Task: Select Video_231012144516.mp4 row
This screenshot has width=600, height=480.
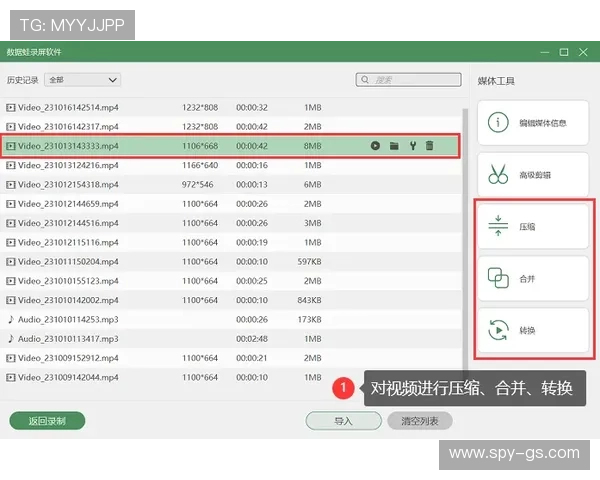Action: pyautogui.click(x=231, y=223)
